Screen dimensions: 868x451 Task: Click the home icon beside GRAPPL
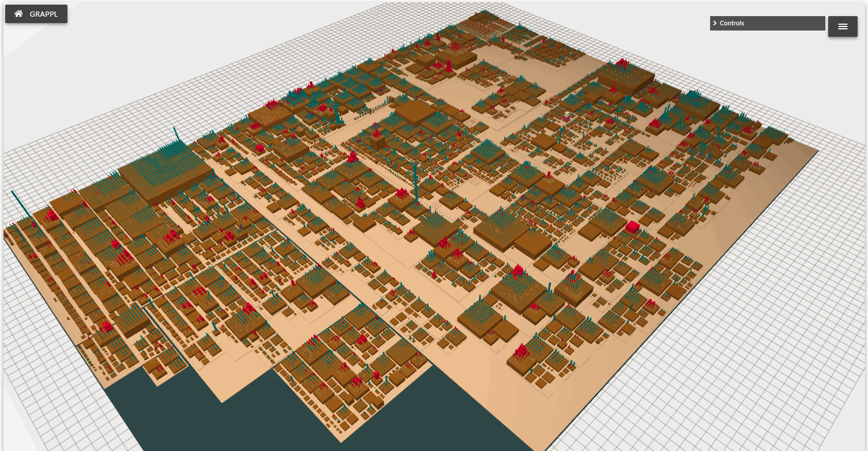[x=19, y=14]
